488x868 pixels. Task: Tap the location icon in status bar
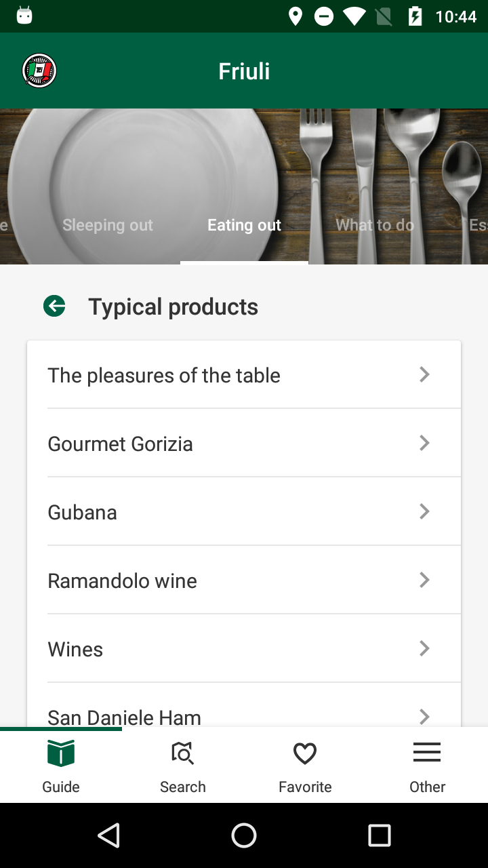[x=296, y=16]
